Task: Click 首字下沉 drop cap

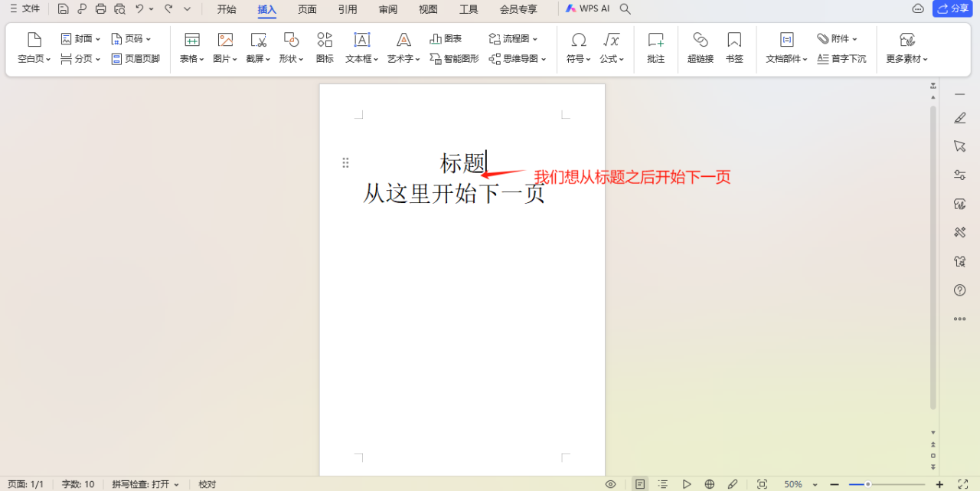Action: pyautogui.click(x=841, y=58)
